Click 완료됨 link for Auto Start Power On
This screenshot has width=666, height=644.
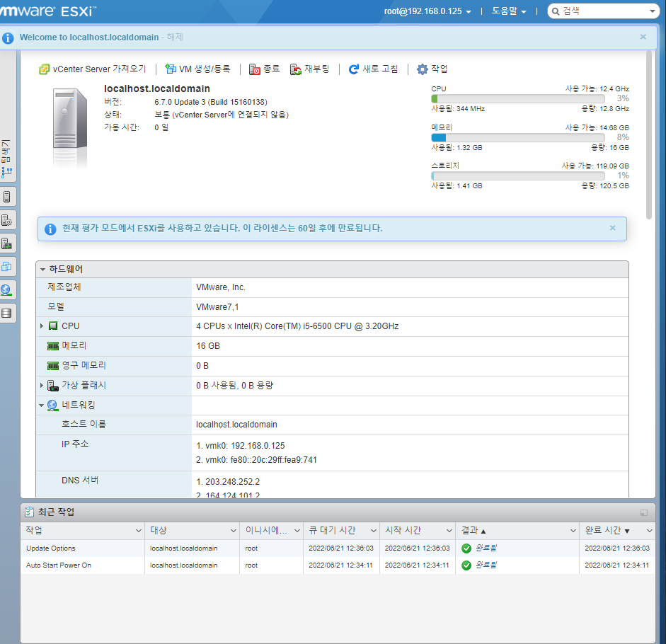point(486,565)
